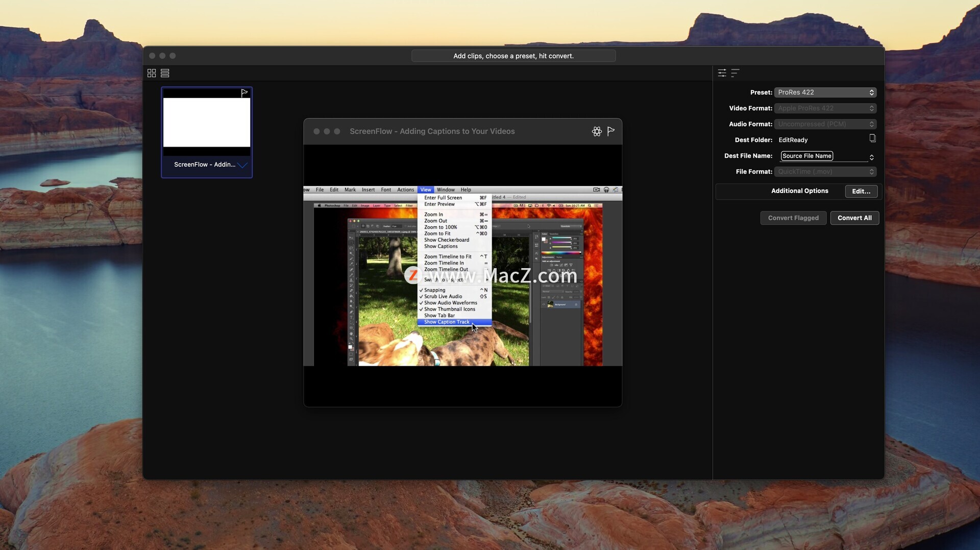Click the Convert All button
980x550 pixels.
coord(854,218)
